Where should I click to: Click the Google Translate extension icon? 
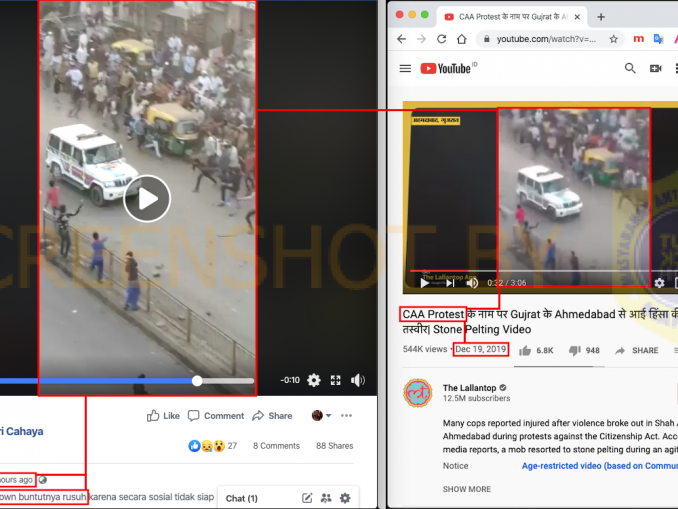click(658, 39)
